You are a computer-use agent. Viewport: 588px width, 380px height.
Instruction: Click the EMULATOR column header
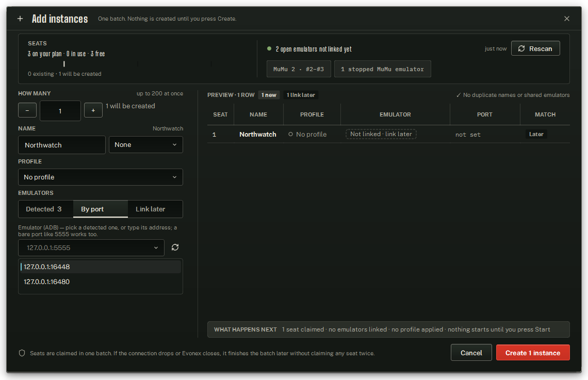395,114
